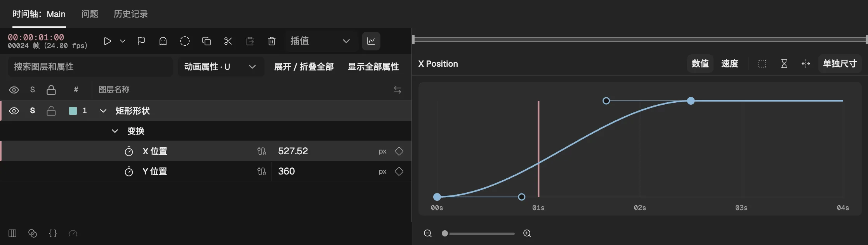This screenshot has width=868, height=245.
Task: Click the dashed square fit-selection icon
Action: [762, 64]
